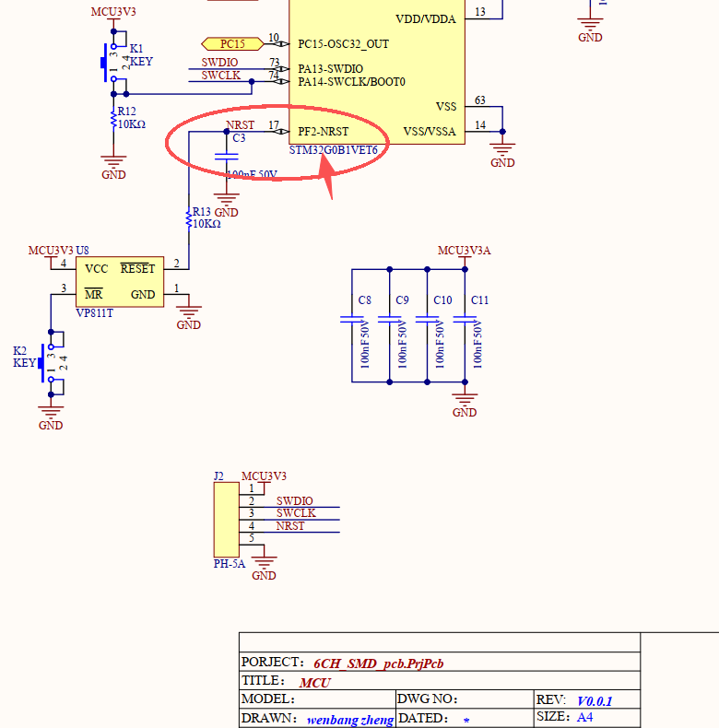Click the VCC pin name on U8
This screenshot has height=728, width=719.
tap(97, 269)
